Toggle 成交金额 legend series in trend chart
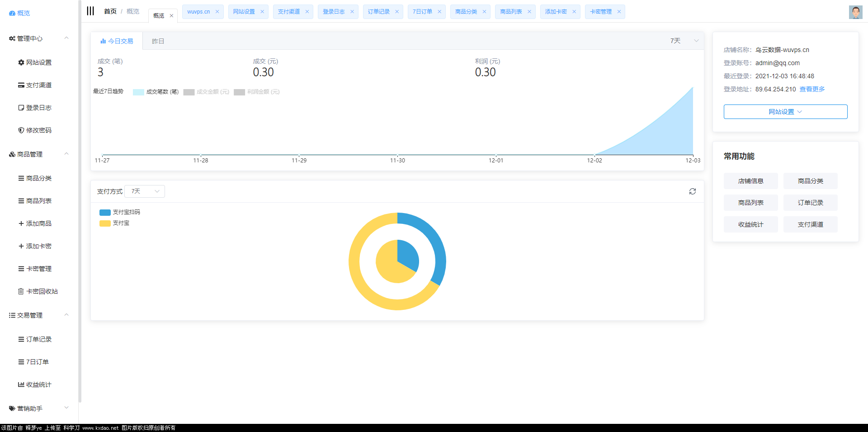The image size is (868, 432). pyautogui.click(x=207, y=92)
